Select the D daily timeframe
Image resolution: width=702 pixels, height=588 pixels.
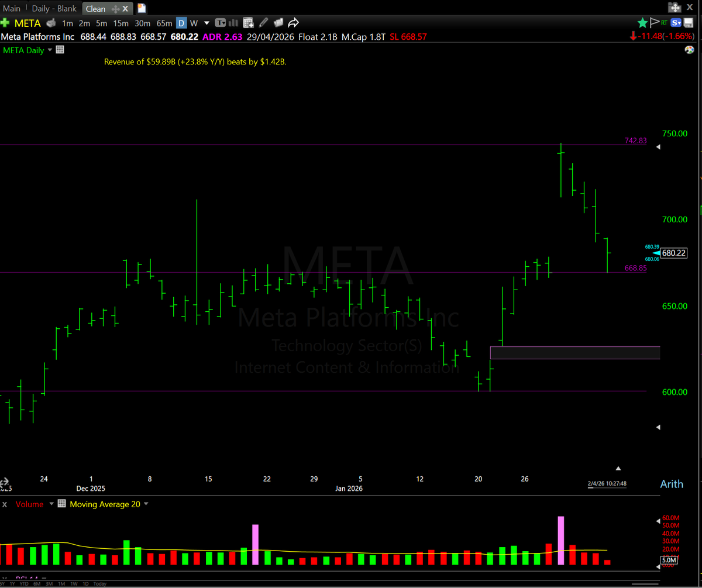click(x=181, y=23)
